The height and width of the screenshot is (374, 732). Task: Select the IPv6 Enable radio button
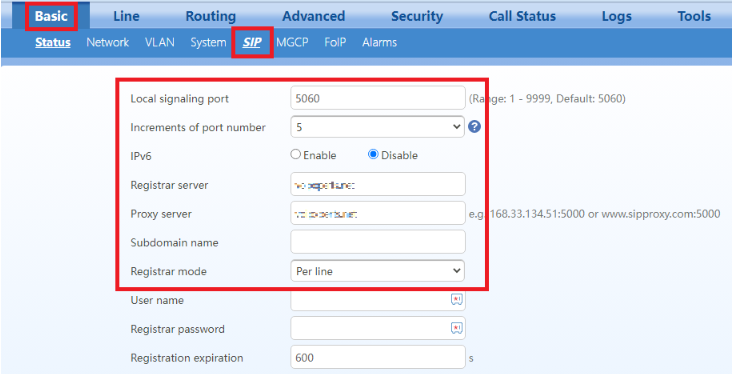pos(295,155)
